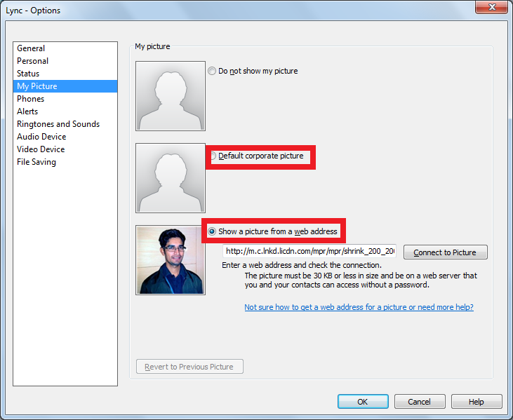Open the web address picture help link
Screen dimensions: 513x420
359,307
